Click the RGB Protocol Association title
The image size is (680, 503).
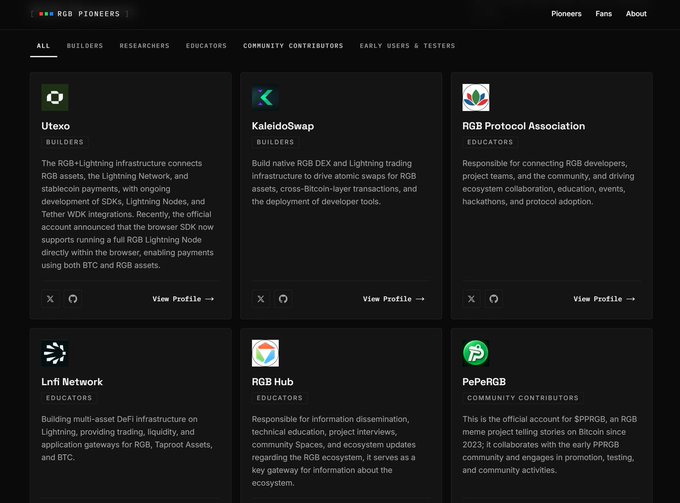point(523,126)
